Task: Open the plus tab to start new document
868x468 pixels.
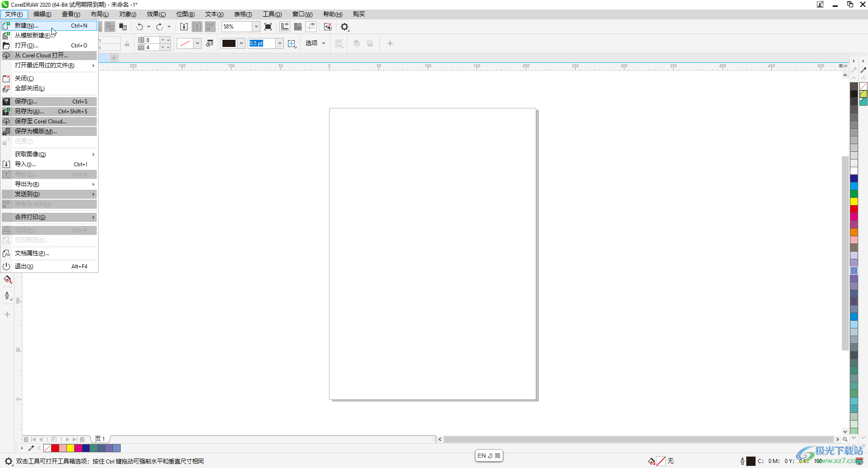Action: click(x=114, y=58)
